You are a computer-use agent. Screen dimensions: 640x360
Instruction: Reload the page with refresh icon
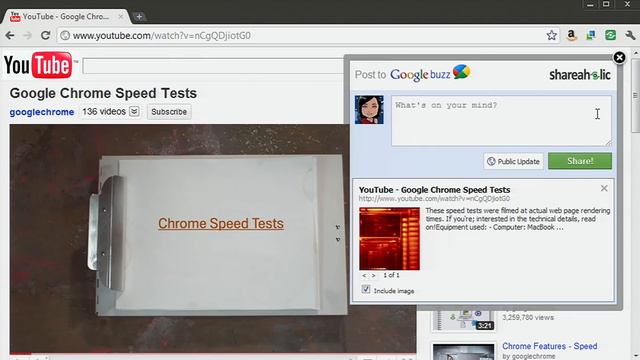pos(45,36)
